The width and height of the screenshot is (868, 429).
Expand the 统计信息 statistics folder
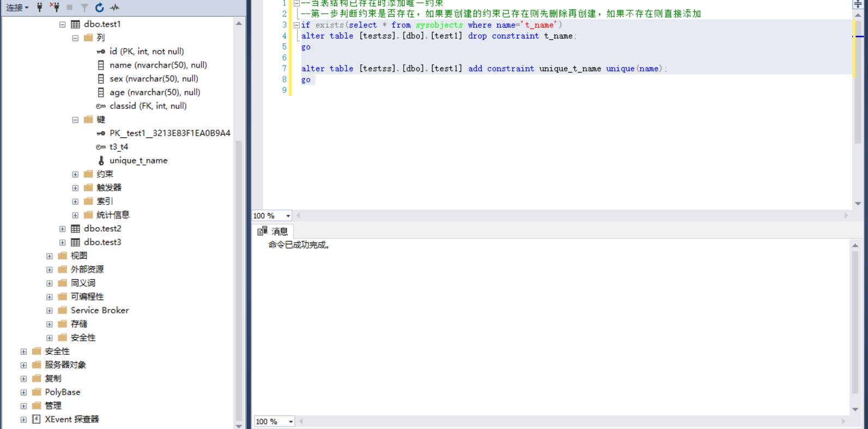(x=75, y=215)
